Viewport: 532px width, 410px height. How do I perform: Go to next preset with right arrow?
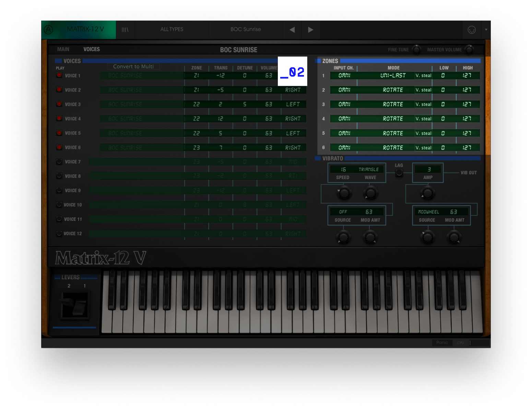pos(310,30)
